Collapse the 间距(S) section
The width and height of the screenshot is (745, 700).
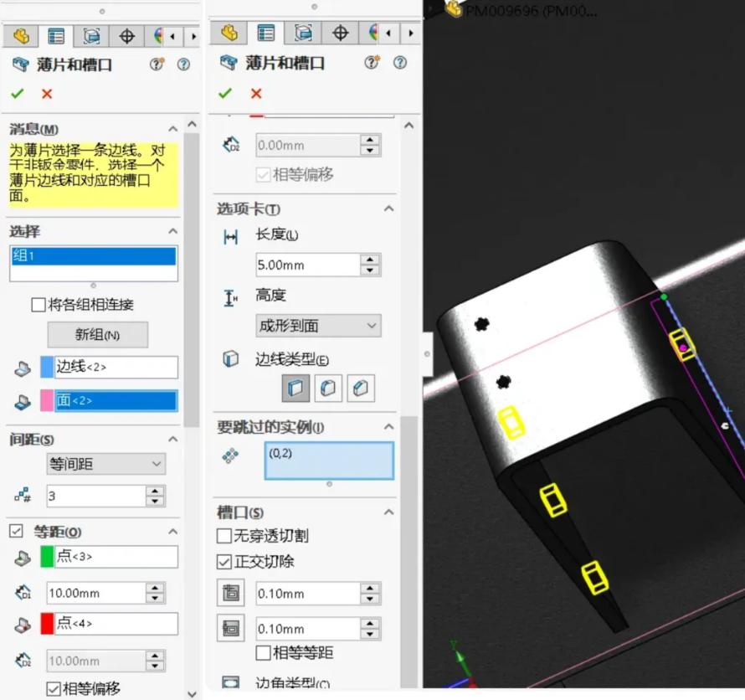(173, 439)
